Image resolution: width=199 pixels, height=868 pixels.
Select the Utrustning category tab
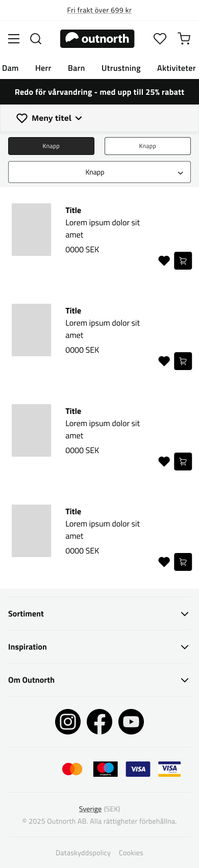pos(121,68)
